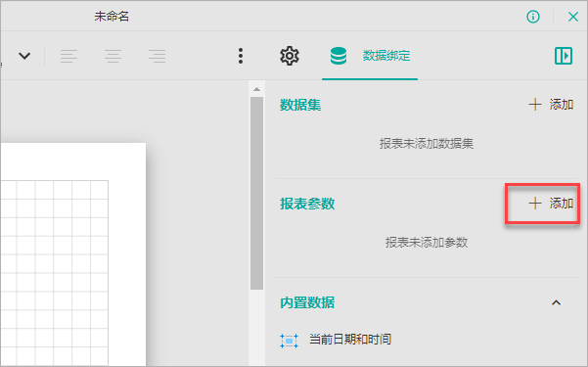Add a new report parameter under 报表参数
588x367 pixels.
[551, 204]
